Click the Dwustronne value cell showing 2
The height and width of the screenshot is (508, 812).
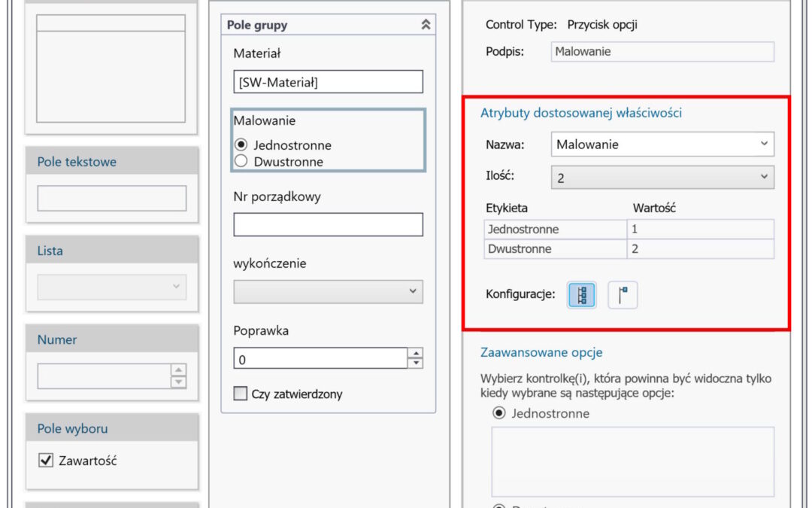point(699,249)
